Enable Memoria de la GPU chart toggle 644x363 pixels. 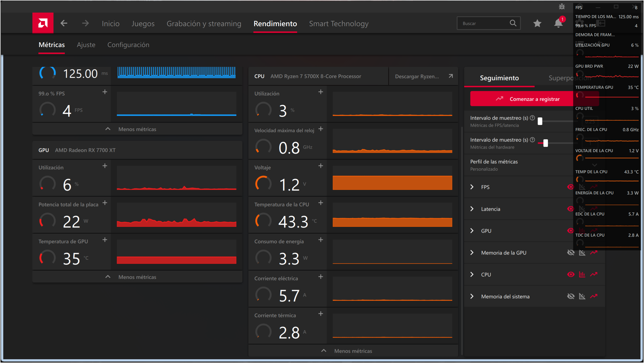click(x=582, y=253)
